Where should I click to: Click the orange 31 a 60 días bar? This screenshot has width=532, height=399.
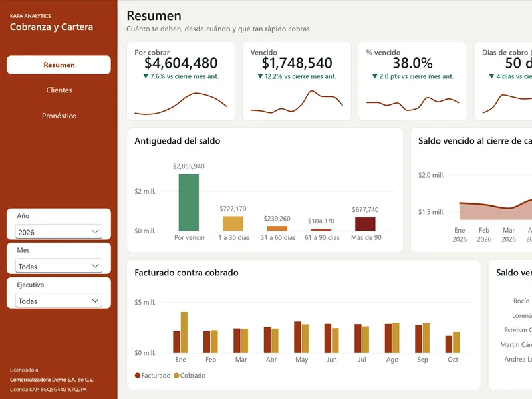[x=277, y=229]
